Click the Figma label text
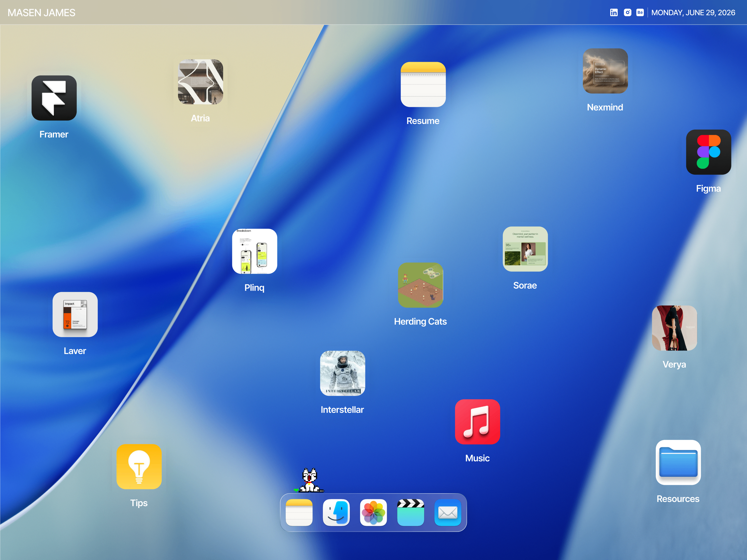 [x=708, y=188]
